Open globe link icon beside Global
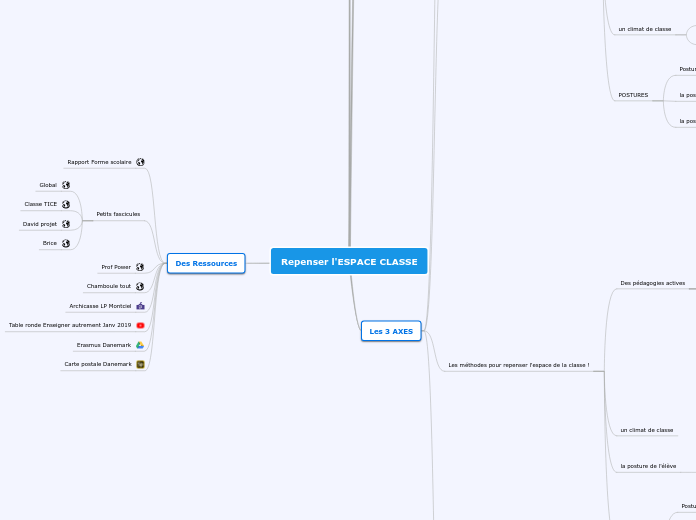 click(66, 185)
